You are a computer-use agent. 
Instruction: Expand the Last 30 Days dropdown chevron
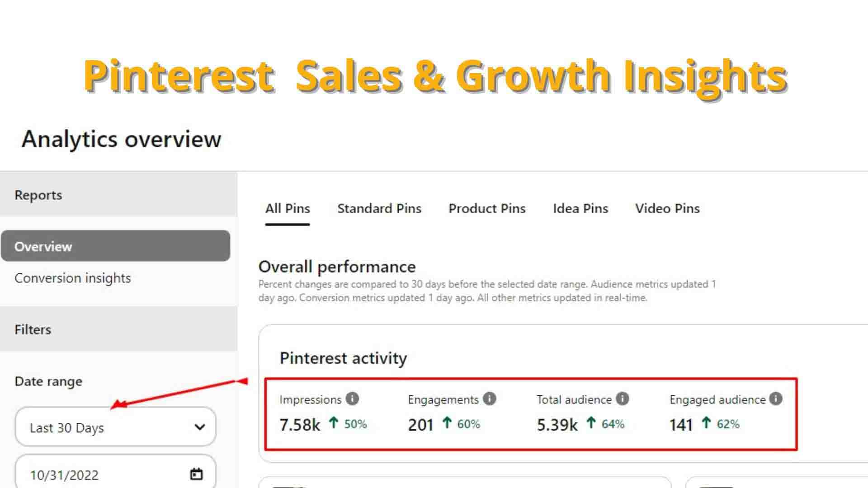(x=199, y=427)
